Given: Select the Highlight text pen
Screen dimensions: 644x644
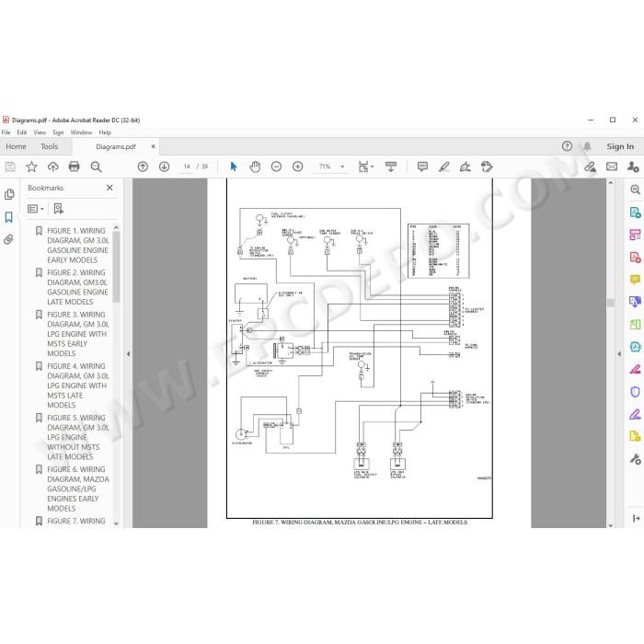Looking at the screenshot, I should pos(444,167).
